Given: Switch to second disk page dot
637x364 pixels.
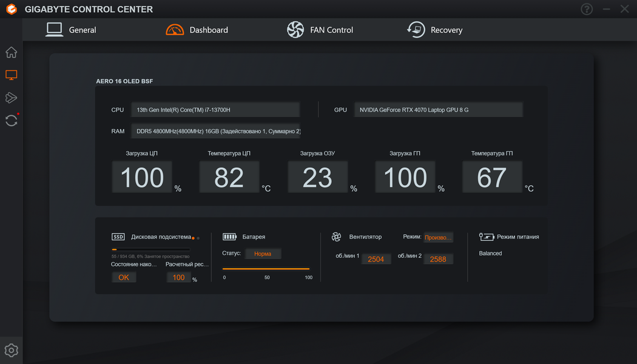Looking at the screenshot, I should click(198, 238).
